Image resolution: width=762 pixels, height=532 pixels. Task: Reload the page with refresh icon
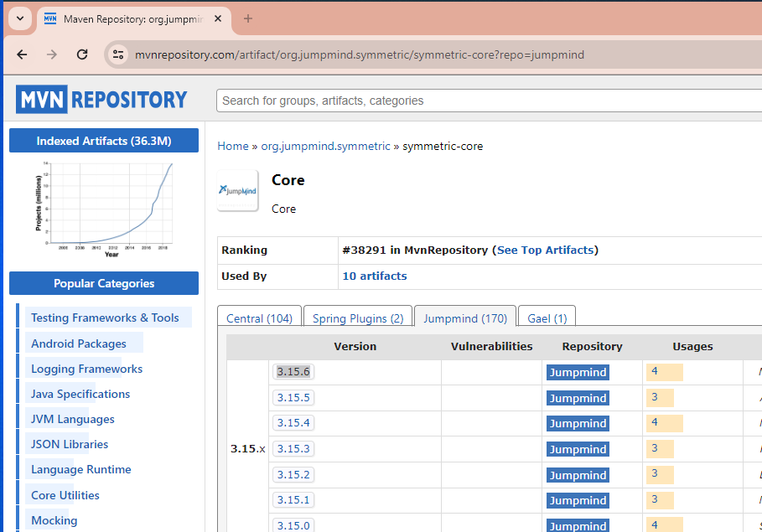click(82, 54)
